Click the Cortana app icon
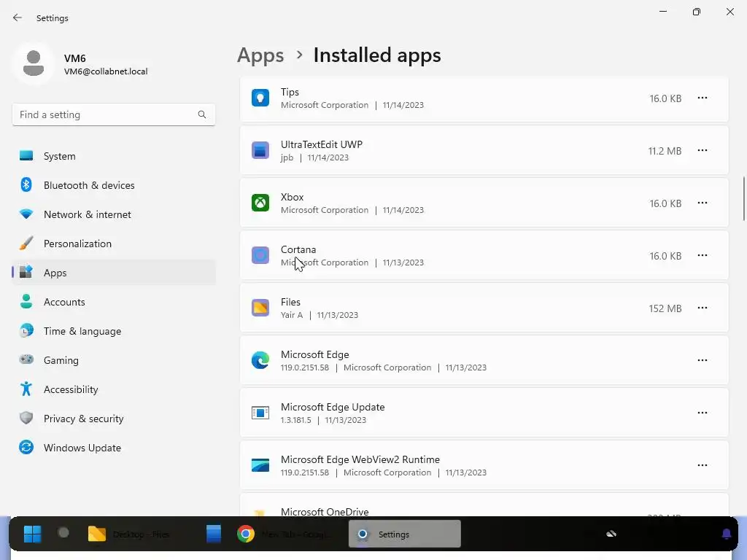The height and width of the screenshot is (560, 747). (x=260, y=255)
